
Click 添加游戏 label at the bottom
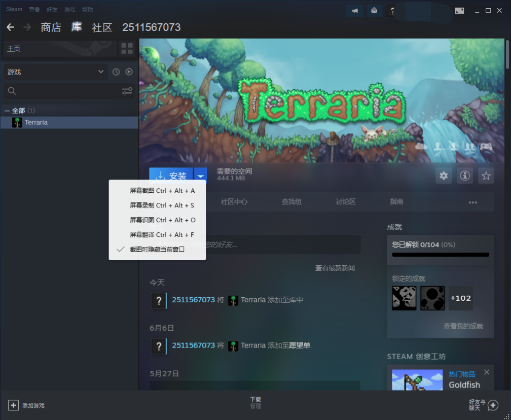(x=33, y=406)
